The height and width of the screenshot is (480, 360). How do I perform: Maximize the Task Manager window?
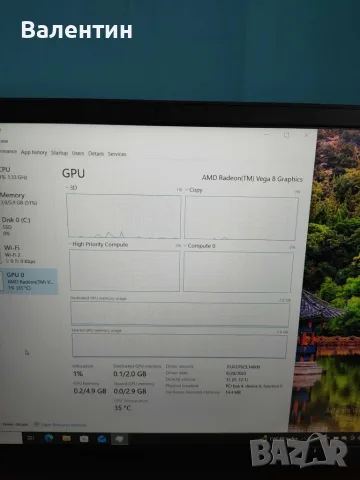pyautogui.click(x=286, y=135)
